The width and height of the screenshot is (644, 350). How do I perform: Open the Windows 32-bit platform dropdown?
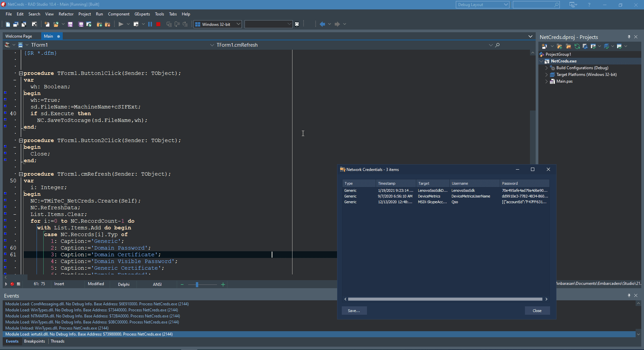click(x=238, y=24)
